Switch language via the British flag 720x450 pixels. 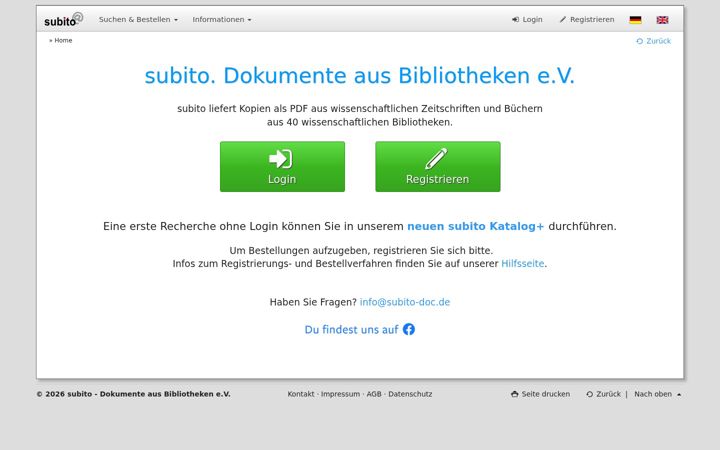[662, 20]
